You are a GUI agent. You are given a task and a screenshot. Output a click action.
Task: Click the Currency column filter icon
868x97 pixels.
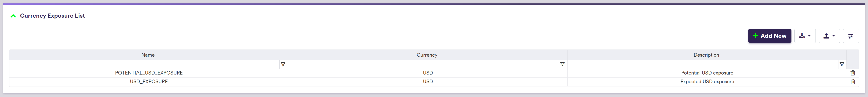point(562,64)
